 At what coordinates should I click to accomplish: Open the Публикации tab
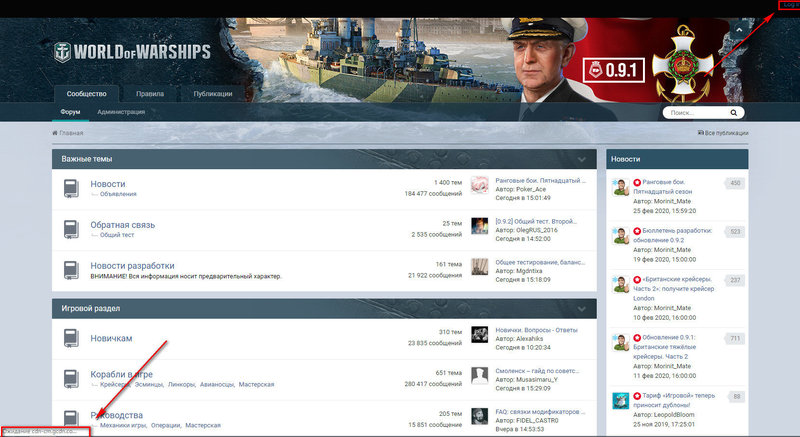(x=213, y=94)
